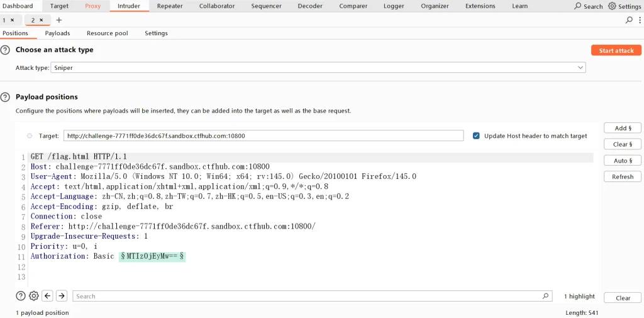The width and height of the screenshot is (644, 318).
Task: Click into the Target URL field
Action: pyautogui.click(x=263, y=135)
